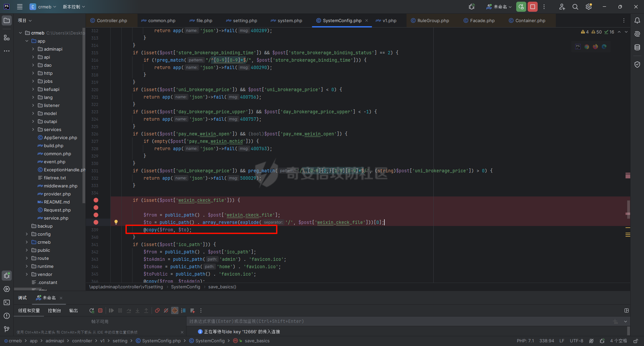
Task: Click save_basics breadcrumb in status bar
Action: point(257,341)
